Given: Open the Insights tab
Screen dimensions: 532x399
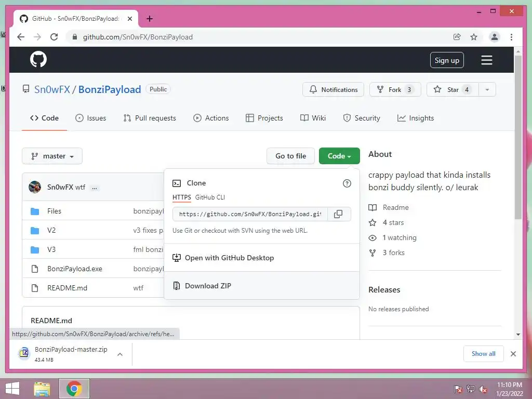Looking at the screenshot, I should click(x=416, y=118).
